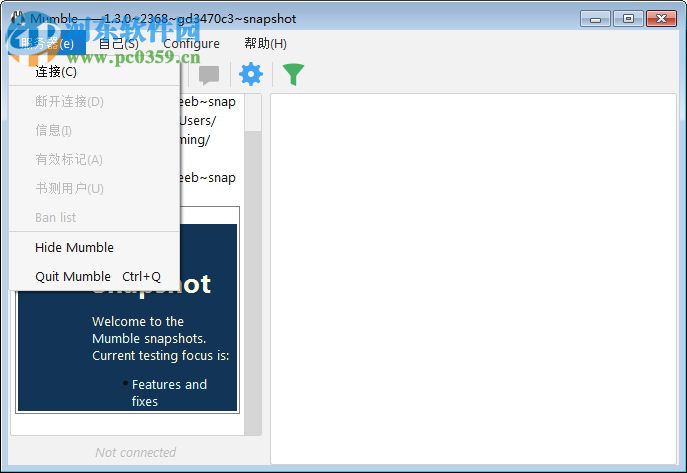Choose Hide Mumble from the menu
Image resolution: width=687 pixels, height=473 pixels.
[94, 247]
